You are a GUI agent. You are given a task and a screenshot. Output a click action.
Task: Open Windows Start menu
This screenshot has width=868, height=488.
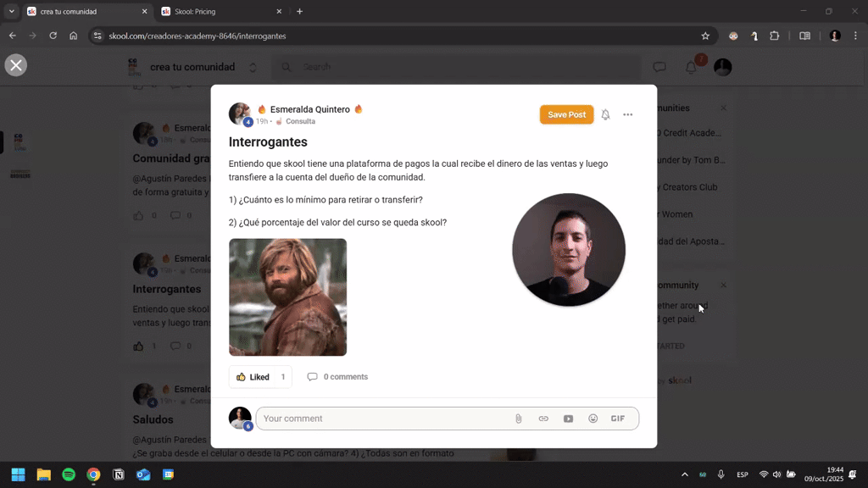[19, 474]
